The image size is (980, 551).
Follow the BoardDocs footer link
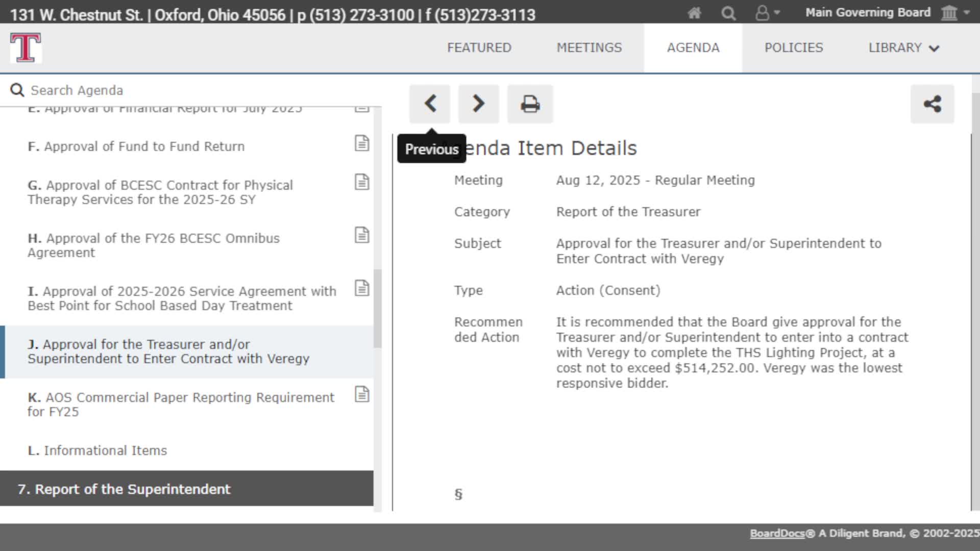coord(777,534)
